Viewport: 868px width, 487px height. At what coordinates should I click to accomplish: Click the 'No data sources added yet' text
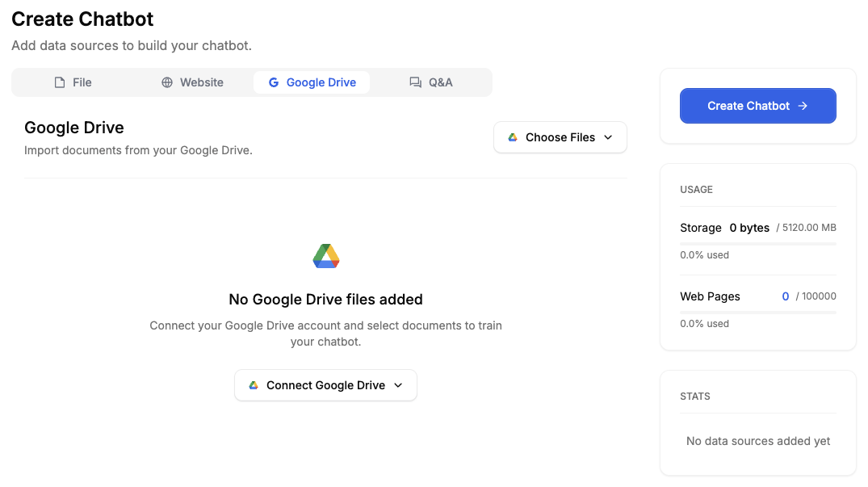(x=757, y=441)
